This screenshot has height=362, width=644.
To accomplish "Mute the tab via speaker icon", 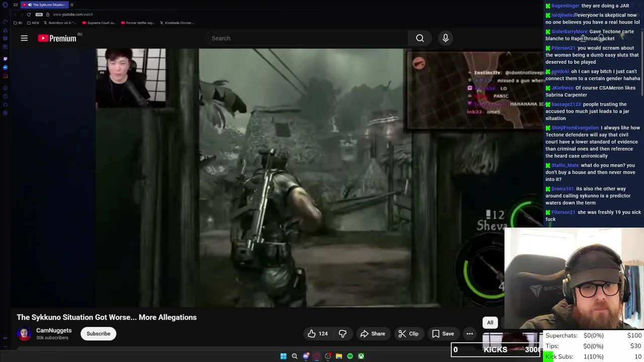I will point(29,5).
